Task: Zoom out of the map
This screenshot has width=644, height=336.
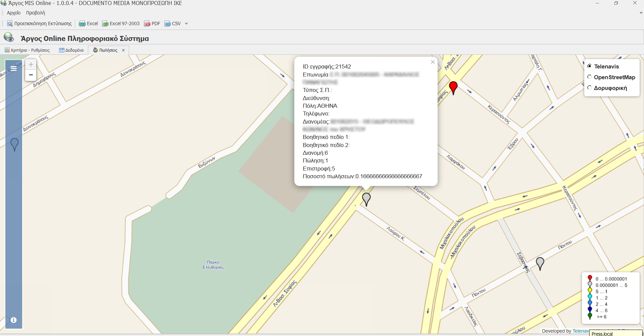Action: point(31,75)
